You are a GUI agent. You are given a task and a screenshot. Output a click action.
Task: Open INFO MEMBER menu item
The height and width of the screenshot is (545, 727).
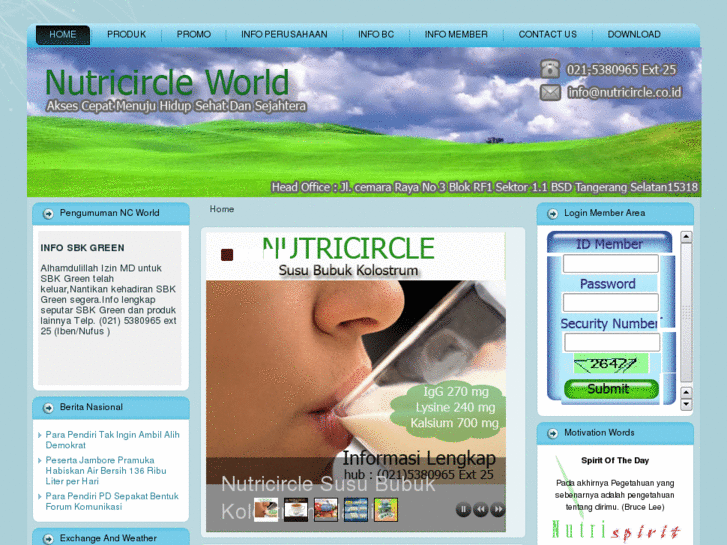(x=456, y=35)
